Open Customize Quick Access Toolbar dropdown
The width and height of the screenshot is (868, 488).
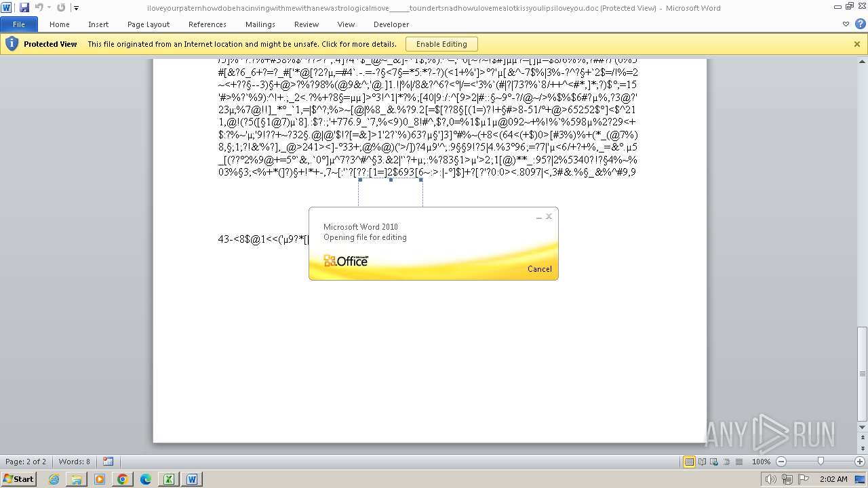tap(76, 8)
